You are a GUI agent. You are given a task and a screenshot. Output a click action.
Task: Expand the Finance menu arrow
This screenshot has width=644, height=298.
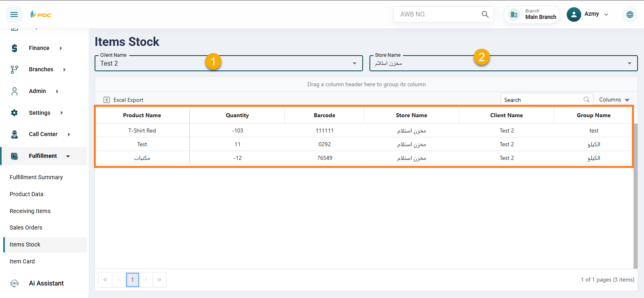[x=61, y=48]
